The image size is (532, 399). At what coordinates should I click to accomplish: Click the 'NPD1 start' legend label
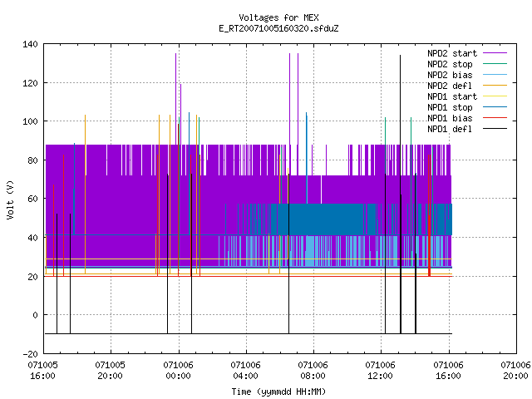pyautogui.click(x=452, y=96)
